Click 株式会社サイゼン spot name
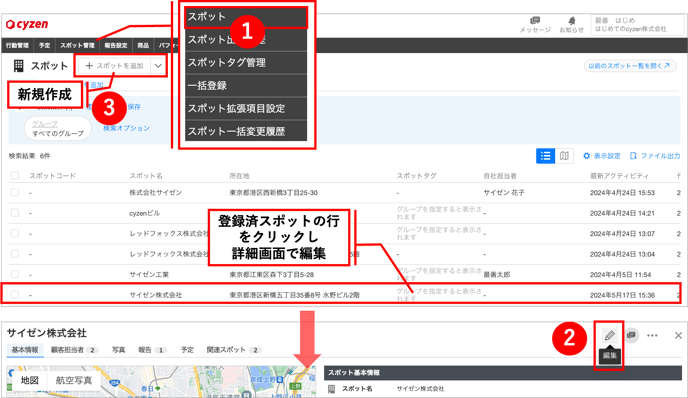The height and width of the screenshot is (398, 688). (155, 192)
